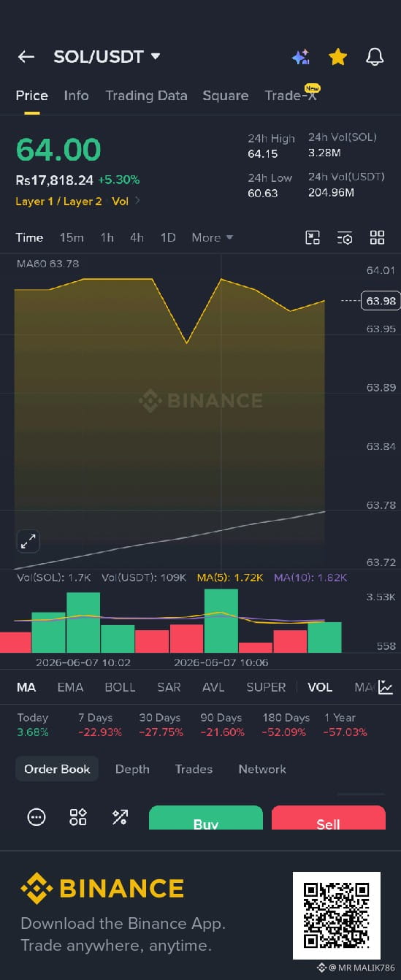Click the 90 Days -21.60% performance

point(222,725)
